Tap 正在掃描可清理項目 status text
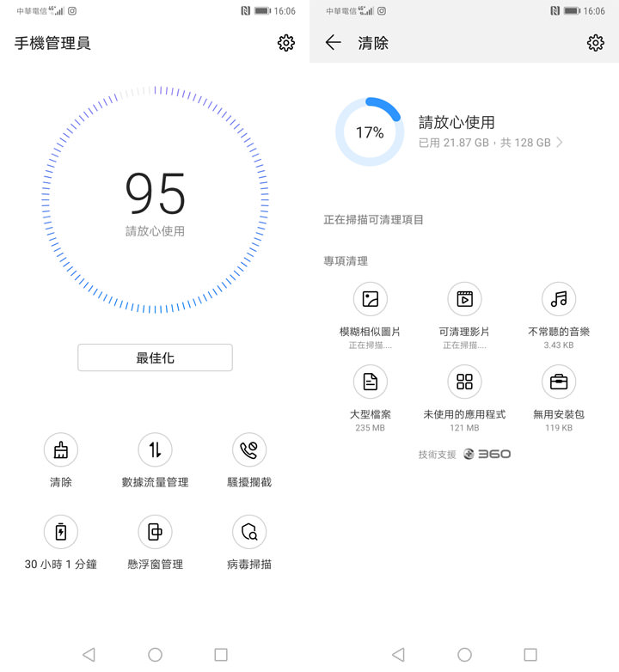This screenshot has height=672, width=619. [373, 220]
